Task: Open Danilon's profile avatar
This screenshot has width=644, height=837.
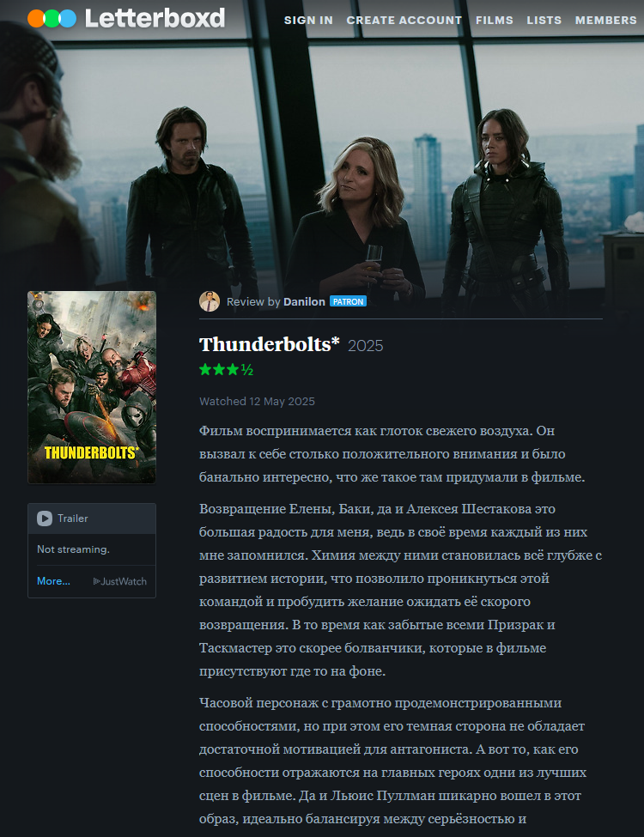Action: 210,301
